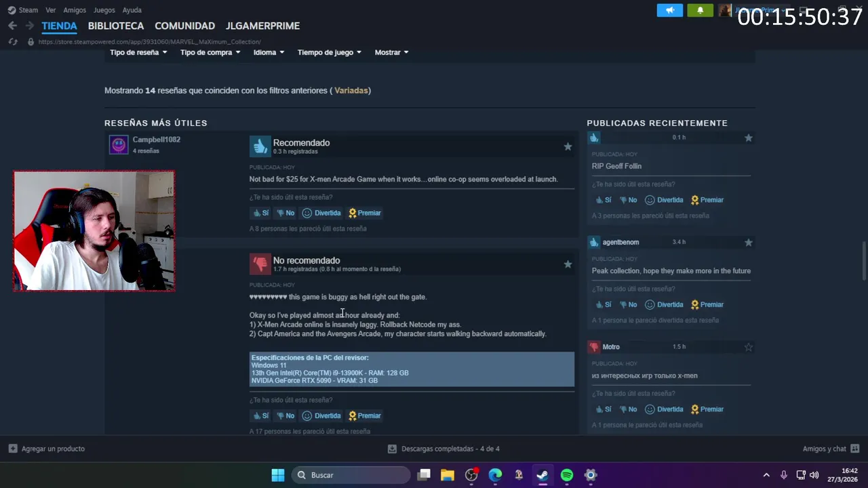Screen dimensions: 868x488
Task: Expand the Idioma filter dropdown
Action: click(x=269, y=52)
